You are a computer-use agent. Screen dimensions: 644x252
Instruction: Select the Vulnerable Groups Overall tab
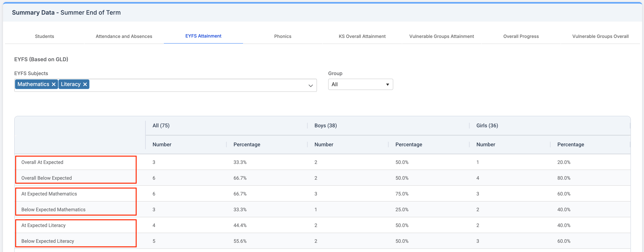pos(600,36)
